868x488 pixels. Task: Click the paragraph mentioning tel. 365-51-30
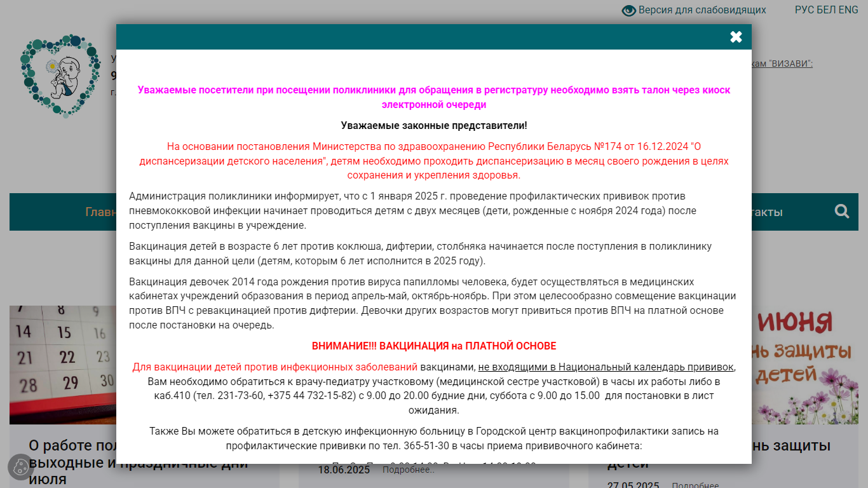434,438
